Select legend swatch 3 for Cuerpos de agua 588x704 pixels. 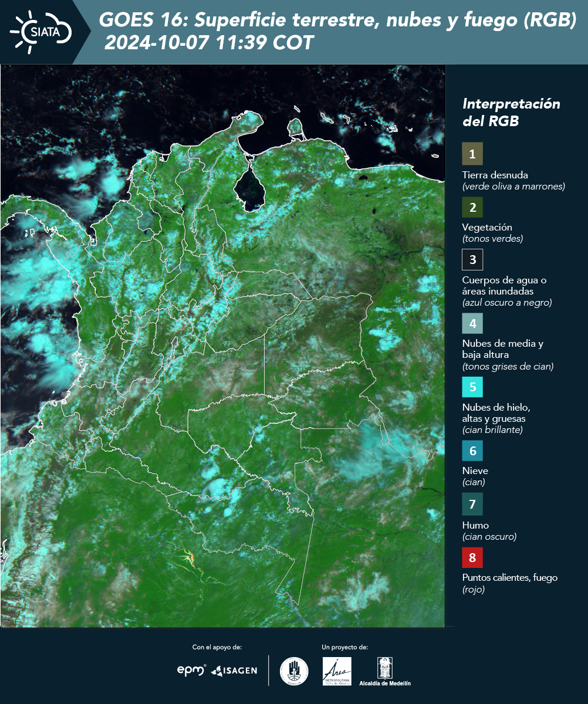pyautogui.click(x=472, y=259)
